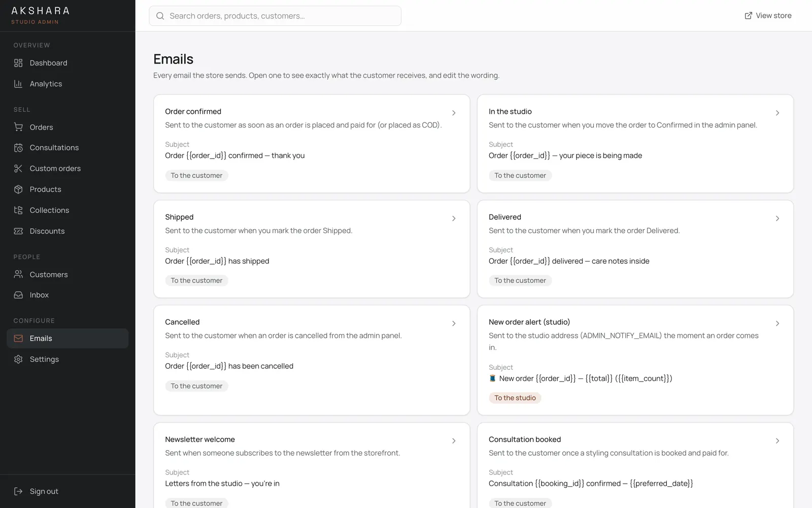Open the Customers page from sidebar
The height and width of the screenshot is (508, 812).
coord(67,274)
